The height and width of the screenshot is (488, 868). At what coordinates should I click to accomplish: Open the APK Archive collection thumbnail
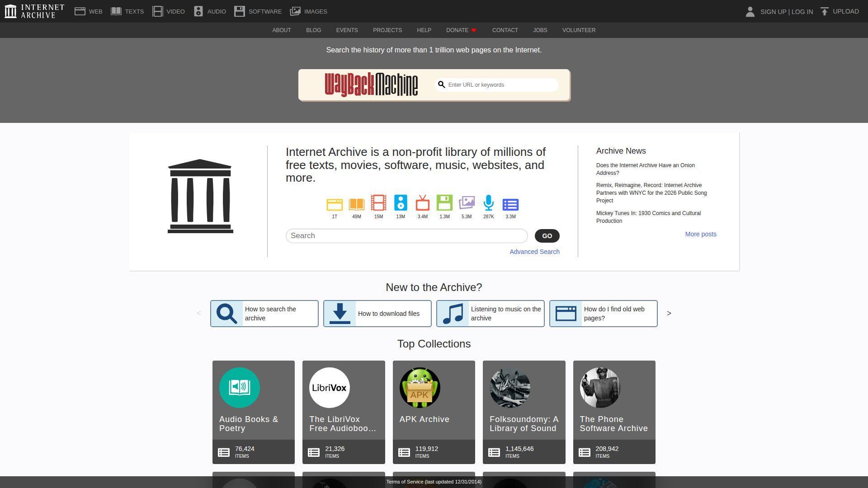(x=420, y=387)
